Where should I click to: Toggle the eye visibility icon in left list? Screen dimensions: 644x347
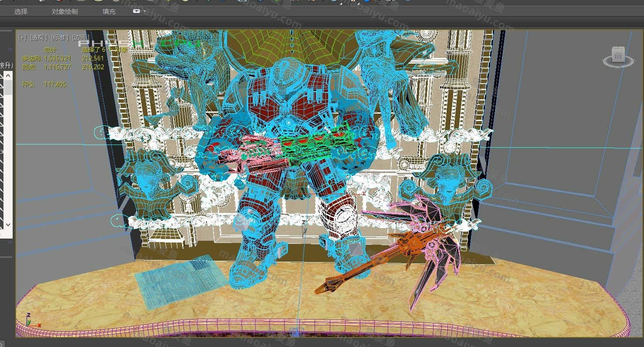pos(2,151)
